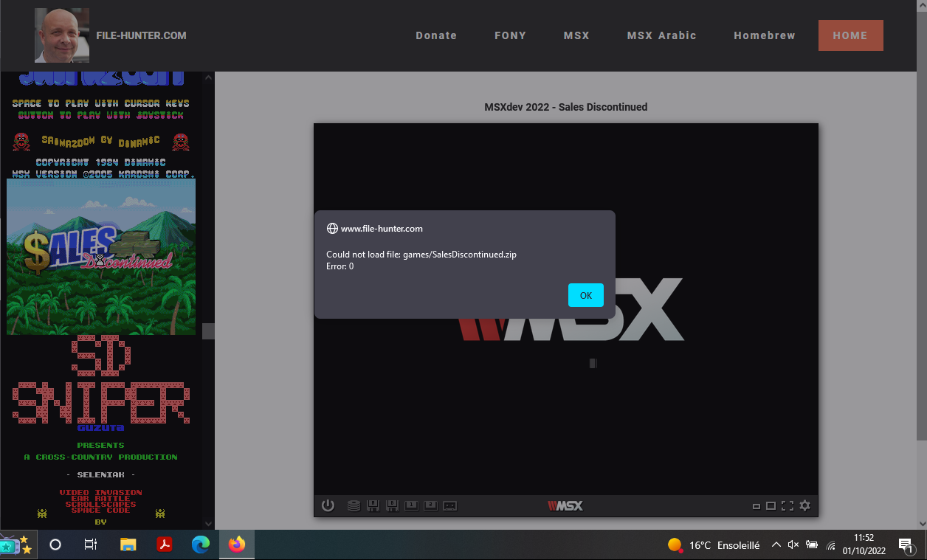The width and height of the screenshot is (927, 560).
Task: Click the 'MSXdev 2022 - Sales Discontinued' heading
Action: pos(566,107)
